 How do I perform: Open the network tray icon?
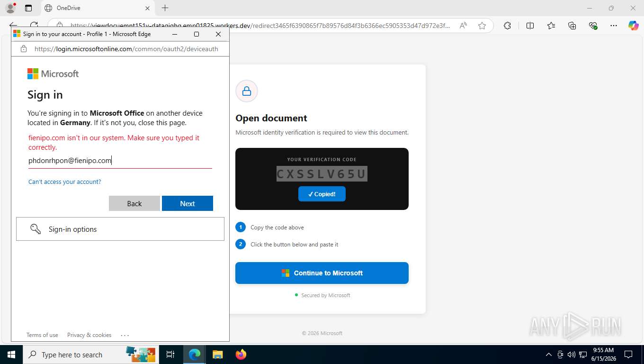(x=583, y=355)
